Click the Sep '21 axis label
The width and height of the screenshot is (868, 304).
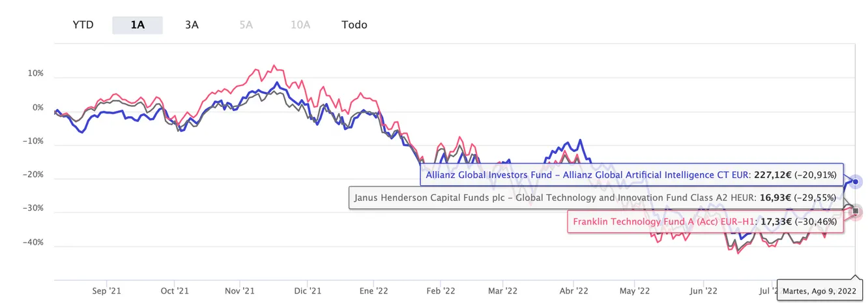(107, 291)
